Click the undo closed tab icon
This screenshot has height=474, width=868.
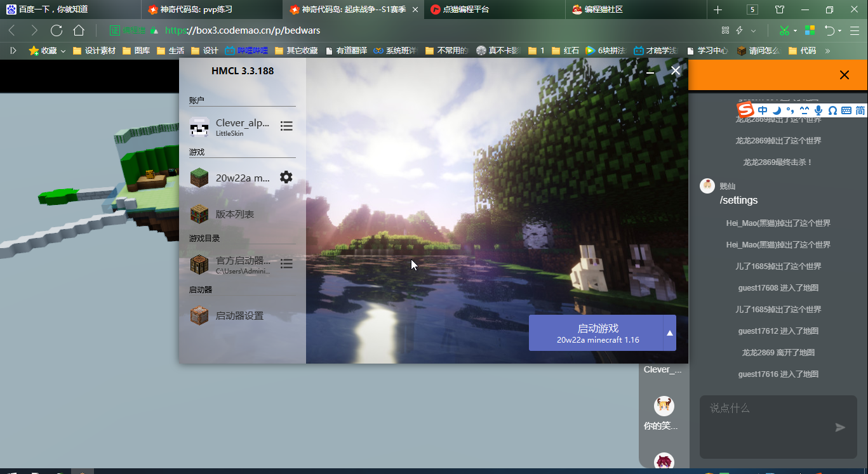(x=829, y=30)
